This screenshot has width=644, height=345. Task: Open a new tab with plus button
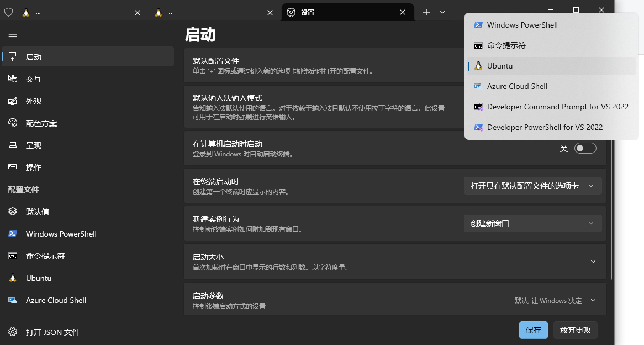426,12
